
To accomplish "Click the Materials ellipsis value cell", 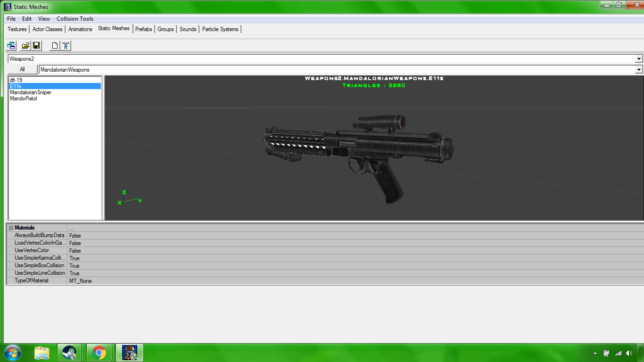I will (355, 228).
